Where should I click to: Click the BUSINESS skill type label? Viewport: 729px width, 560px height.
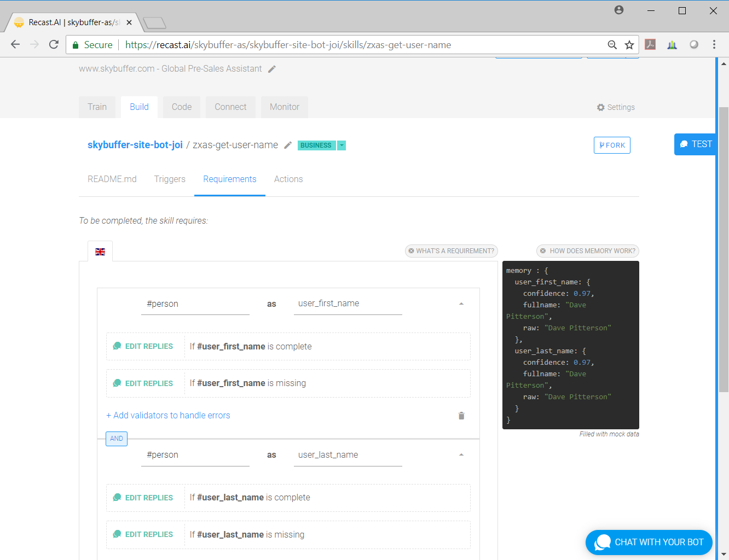[x=316, y=145]
